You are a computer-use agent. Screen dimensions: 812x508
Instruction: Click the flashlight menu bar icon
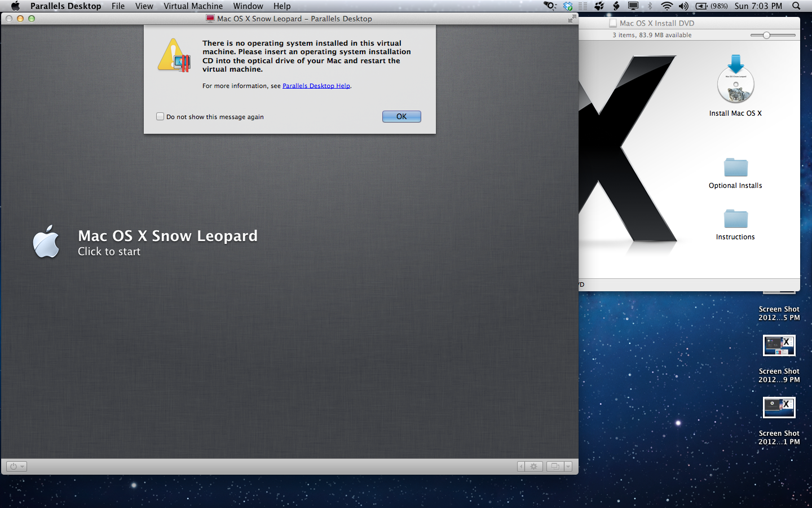[550, 6]
